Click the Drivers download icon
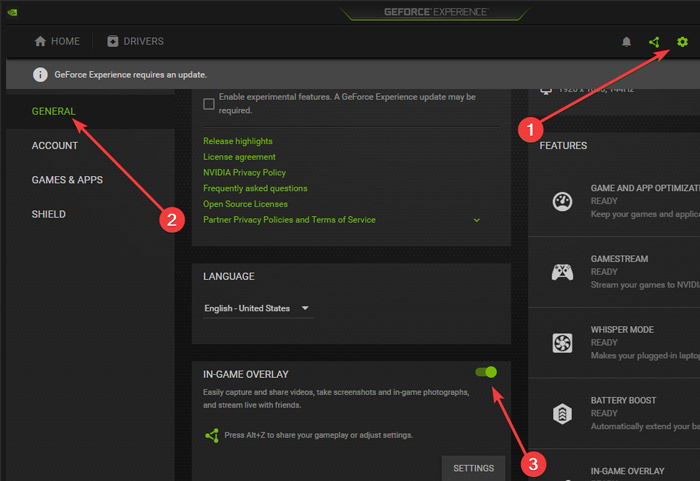This screenshot has width=700, height=481. tap(112, 42)
